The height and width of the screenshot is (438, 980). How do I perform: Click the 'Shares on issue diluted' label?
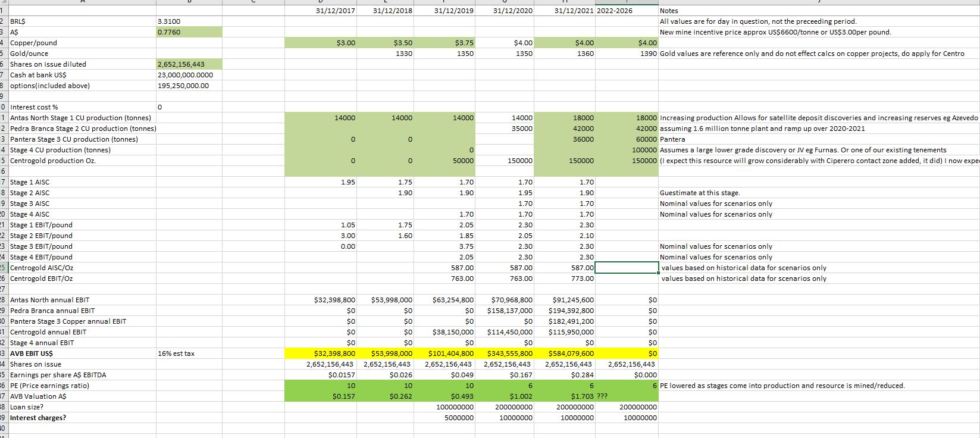48,64
